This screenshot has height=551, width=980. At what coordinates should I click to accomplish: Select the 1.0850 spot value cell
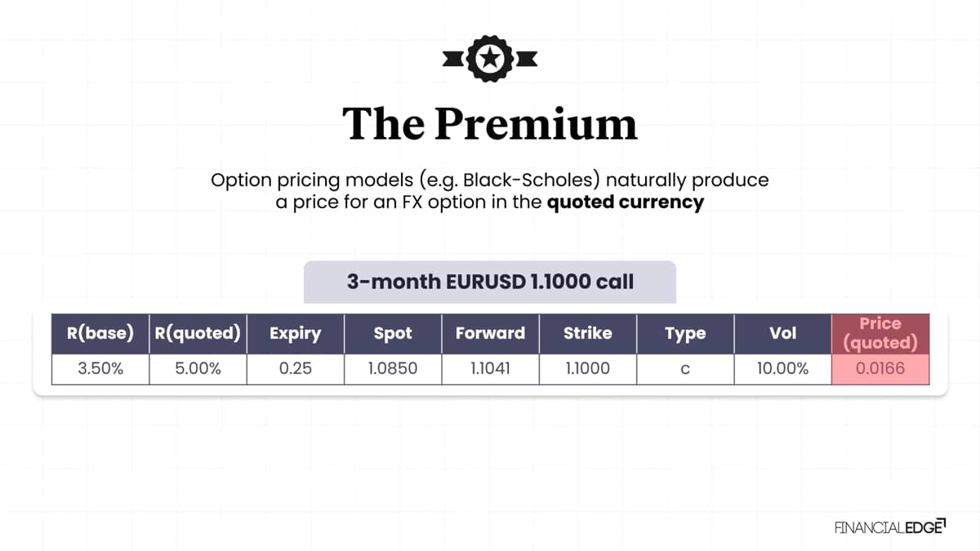tap(393, 369)
